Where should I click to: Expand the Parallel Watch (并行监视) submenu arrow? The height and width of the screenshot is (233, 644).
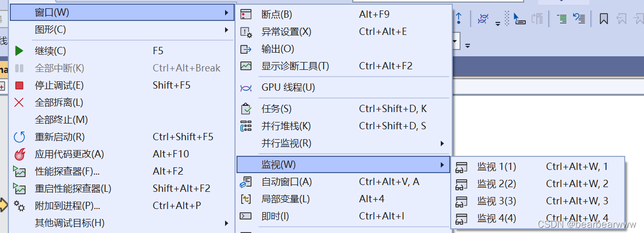click(442, 143)
